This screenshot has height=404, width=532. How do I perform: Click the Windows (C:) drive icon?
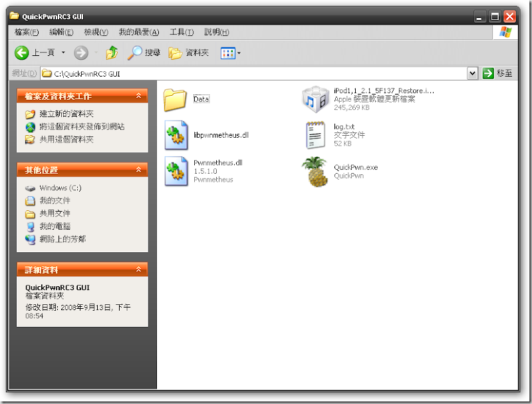point(30,188)
